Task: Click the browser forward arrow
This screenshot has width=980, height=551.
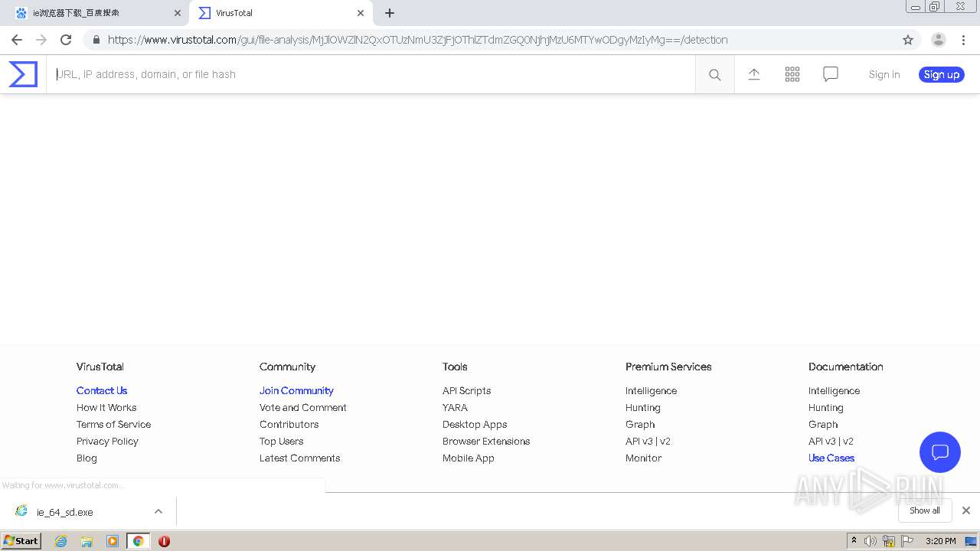Action: pos(41,40)
